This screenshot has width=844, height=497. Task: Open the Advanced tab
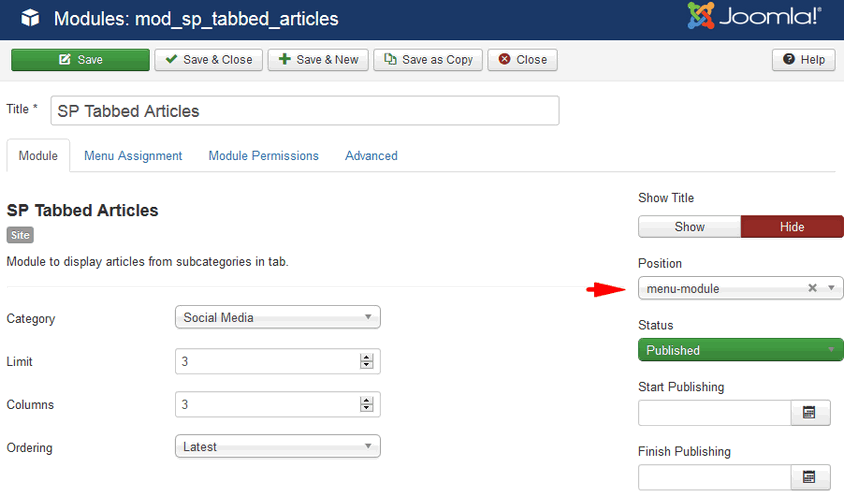coord(371,156)
